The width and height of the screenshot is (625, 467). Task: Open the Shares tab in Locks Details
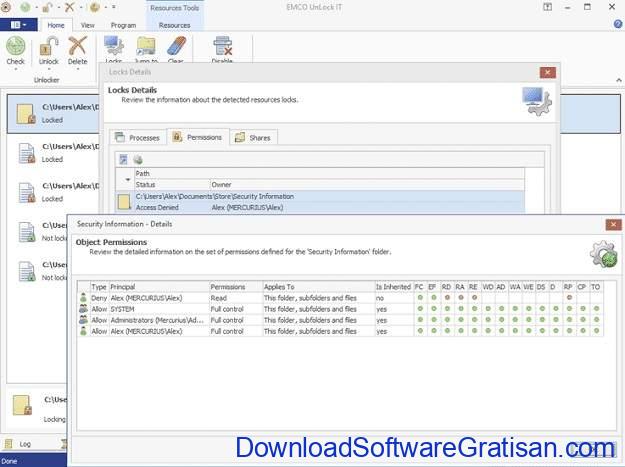(253, 137)
